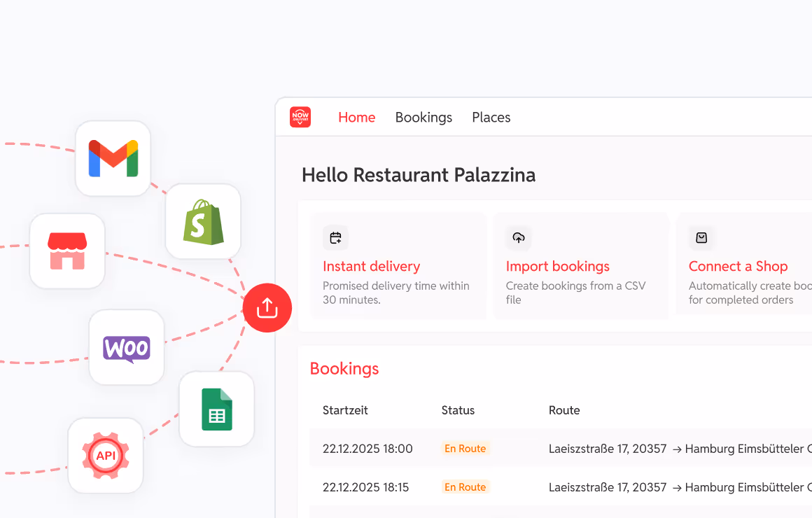Select the Home navigation tab
Viewport: 812px width, 518px height.
tap(356, 117)
